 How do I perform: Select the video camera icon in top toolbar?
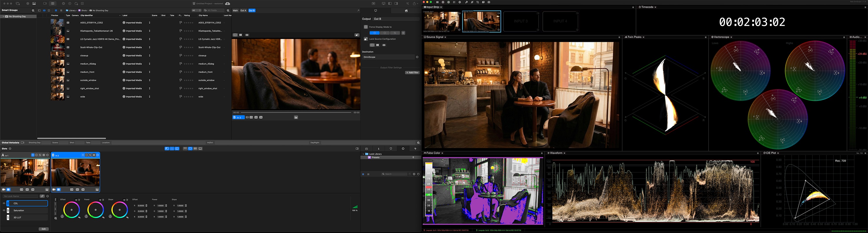tap(45, 3)
